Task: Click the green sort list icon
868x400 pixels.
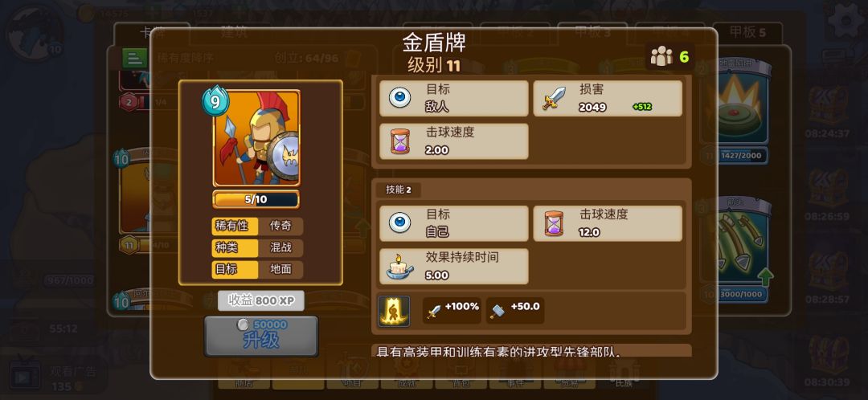Action: [x=134, y=58]
